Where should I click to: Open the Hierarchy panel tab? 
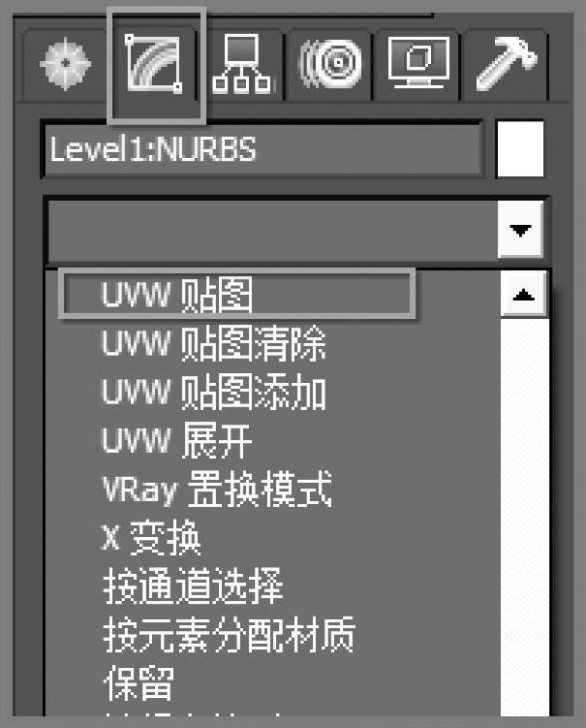(241, 64)
